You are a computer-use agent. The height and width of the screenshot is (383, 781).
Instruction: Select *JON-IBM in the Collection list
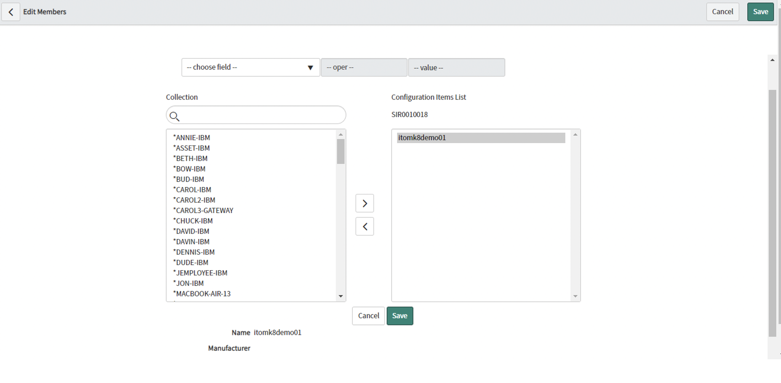[x=189, y=283]
